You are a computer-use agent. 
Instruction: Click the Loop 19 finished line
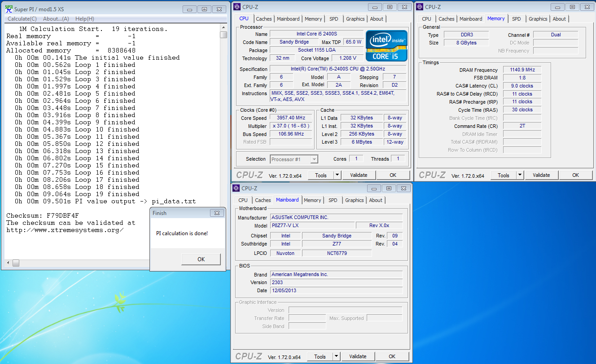(x=77, y=194)
